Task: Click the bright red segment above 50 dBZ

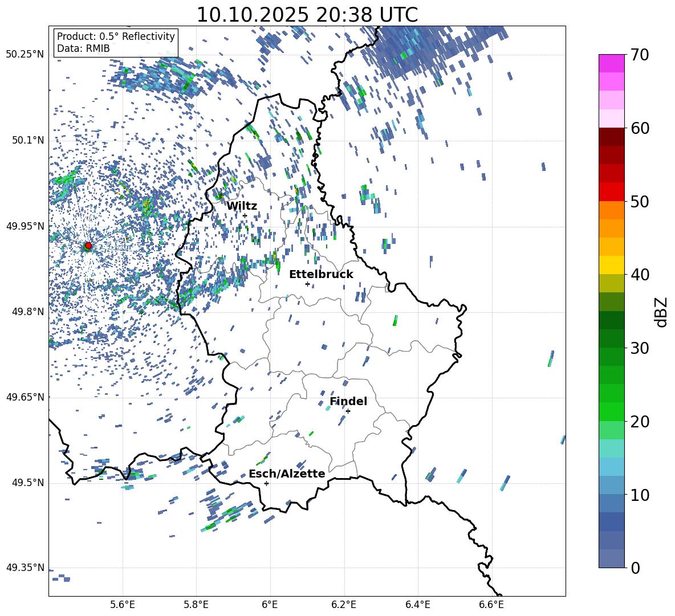Action: 611,192
